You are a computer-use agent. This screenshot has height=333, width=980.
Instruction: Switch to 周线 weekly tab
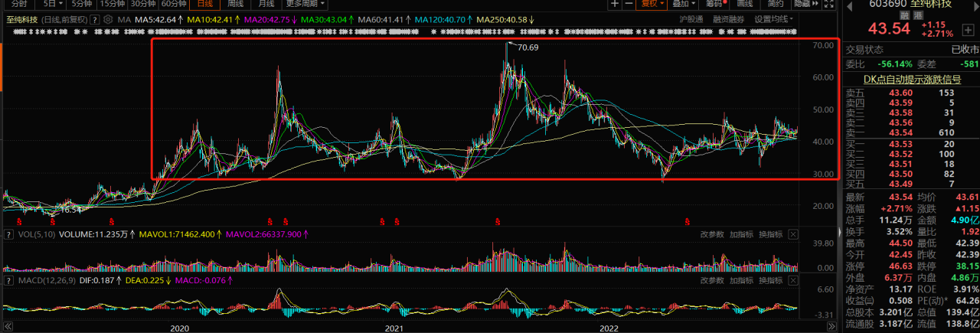[x=236, y=4]
